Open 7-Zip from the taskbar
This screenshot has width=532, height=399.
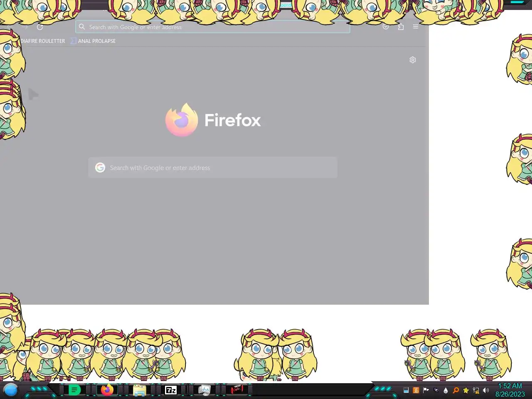coord(171,390)
